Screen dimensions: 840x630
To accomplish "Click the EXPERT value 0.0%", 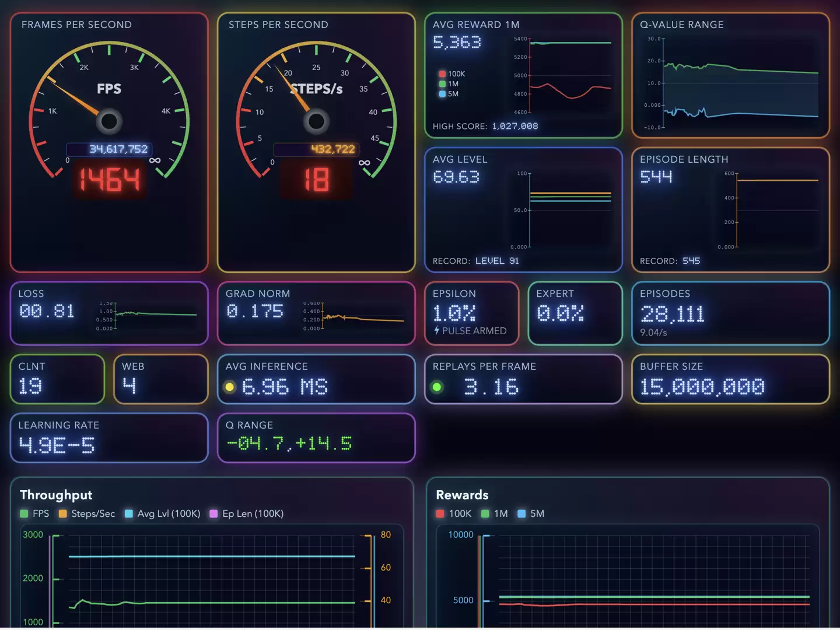I will click(x=560, y=313).
